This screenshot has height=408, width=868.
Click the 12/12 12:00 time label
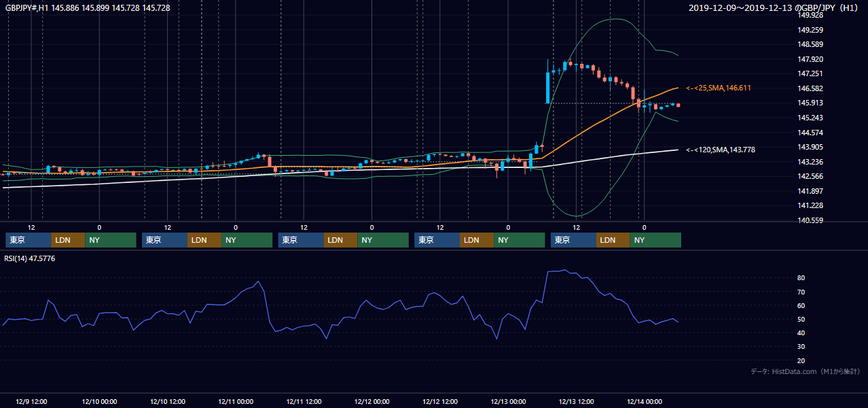(x=440, y=401)
